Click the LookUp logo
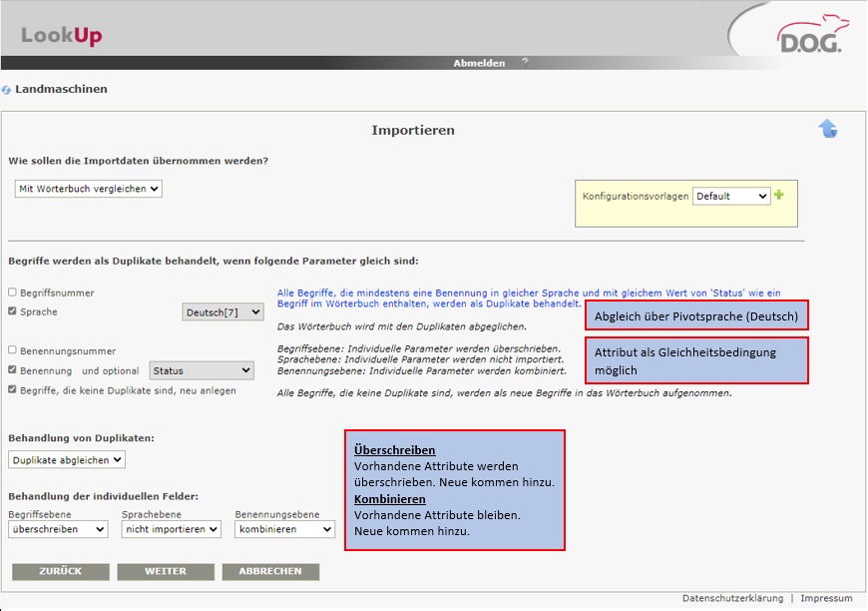 pyautogui.click(x=62, y=36)
